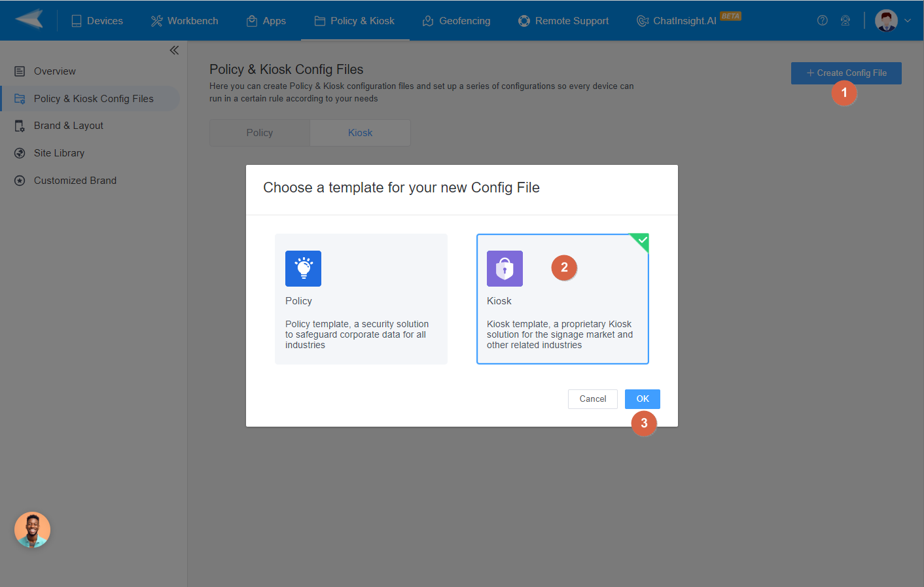Switch to the Policy tab
The width and height of the screenshot is (924, 587).
[259, 132]
